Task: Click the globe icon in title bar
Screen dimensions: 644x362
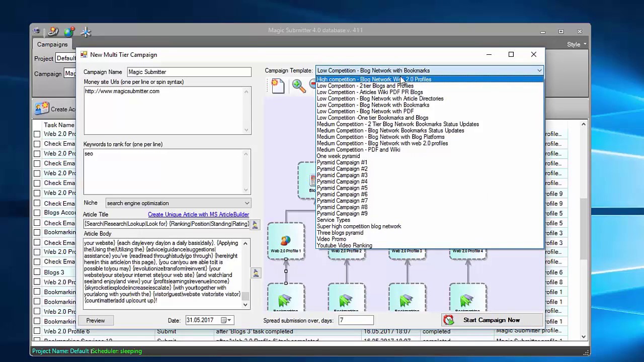Action: pos(69,32)
